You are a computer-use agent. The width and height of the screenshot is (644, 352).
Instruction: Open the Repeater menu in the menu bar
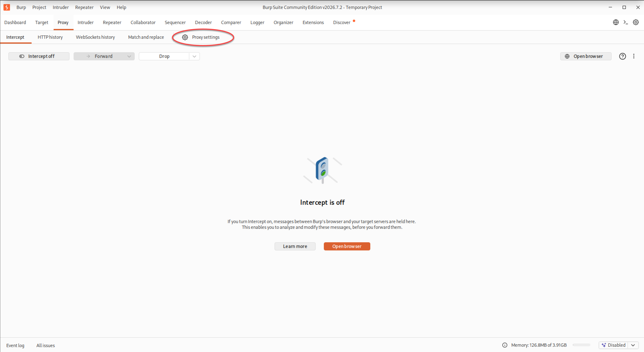coord(84,7)
